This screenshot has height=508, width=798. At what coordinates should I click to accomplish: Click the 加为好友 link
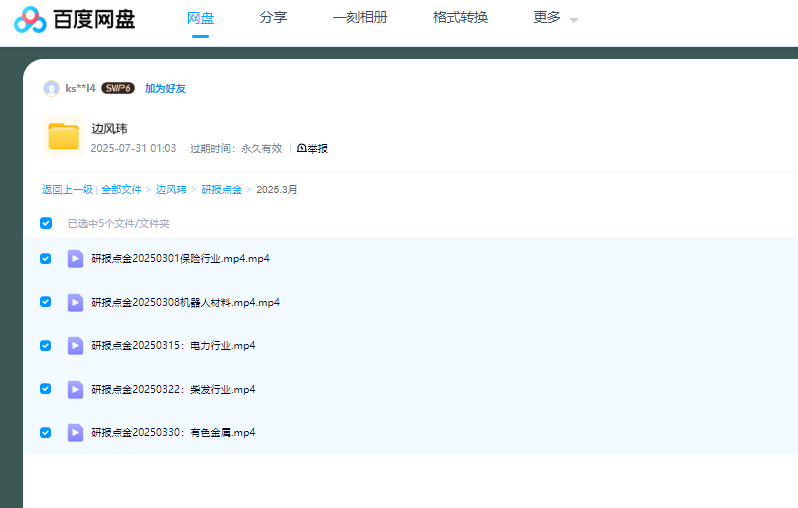(165, 88)
